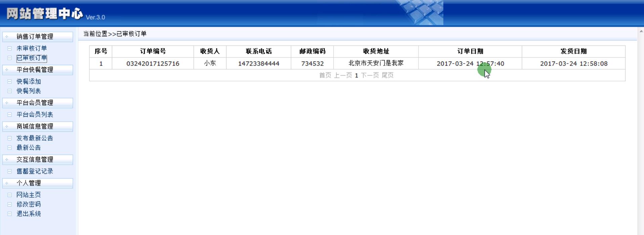The image size is (644, 235).
Task: Open 发布最新公告 page
Action: click(35, 138)
